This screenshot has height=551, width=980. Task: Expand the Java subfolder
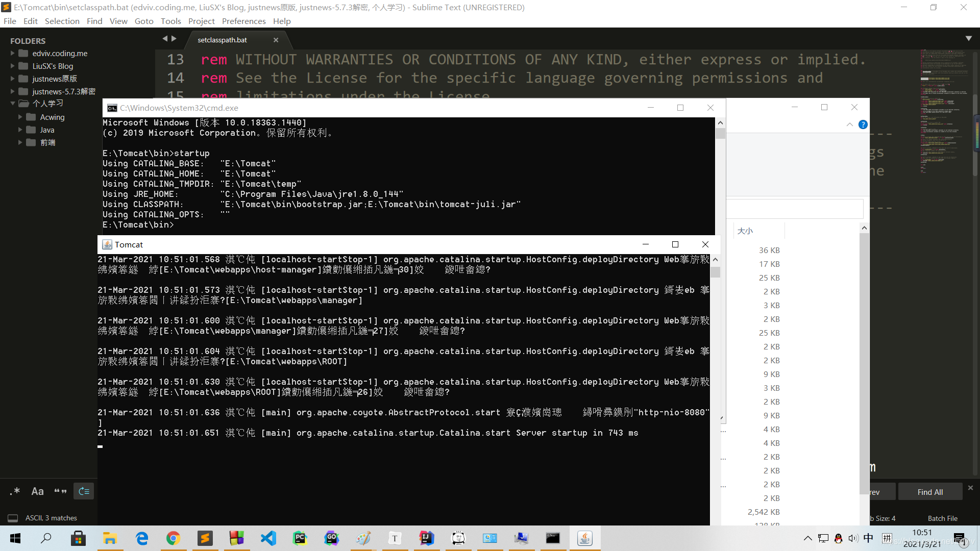coord(20,130)
